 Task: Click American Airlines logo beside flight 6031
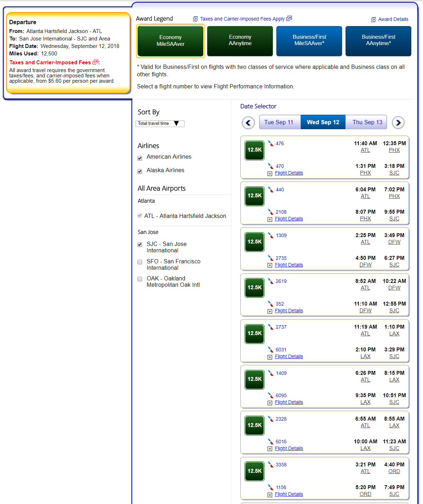270,350
